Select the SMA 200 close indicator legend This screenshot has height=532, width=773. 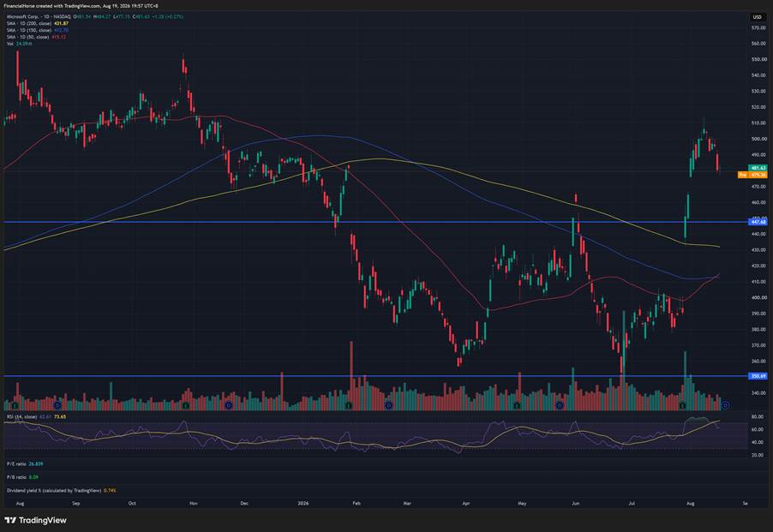point(38,23)
